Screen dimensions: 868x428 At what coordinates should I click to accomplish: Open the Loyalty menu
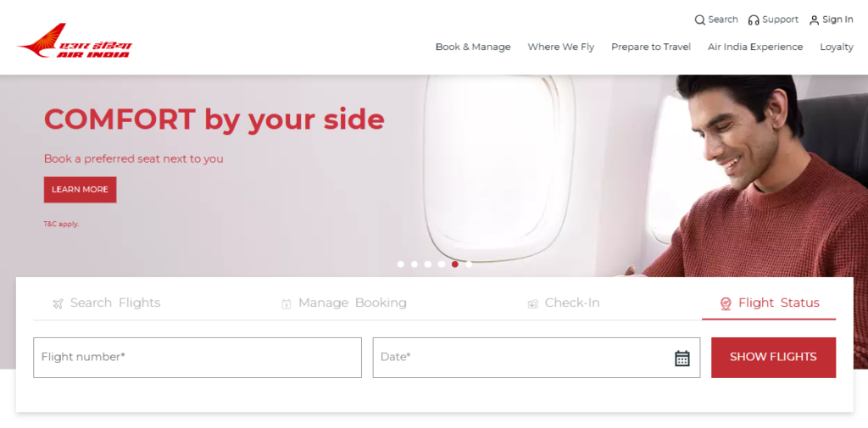coord(837,47)
